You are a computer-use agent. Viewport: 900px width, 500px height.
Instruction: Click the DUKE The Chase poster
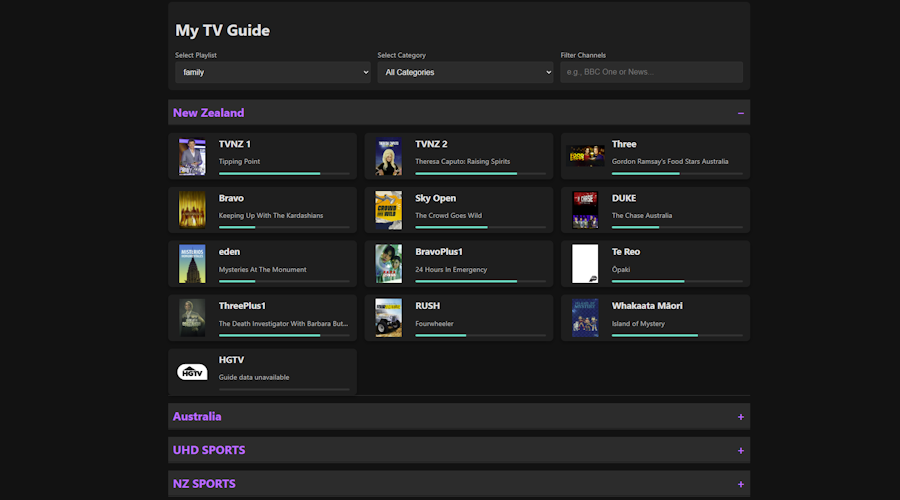click(584, 210)
